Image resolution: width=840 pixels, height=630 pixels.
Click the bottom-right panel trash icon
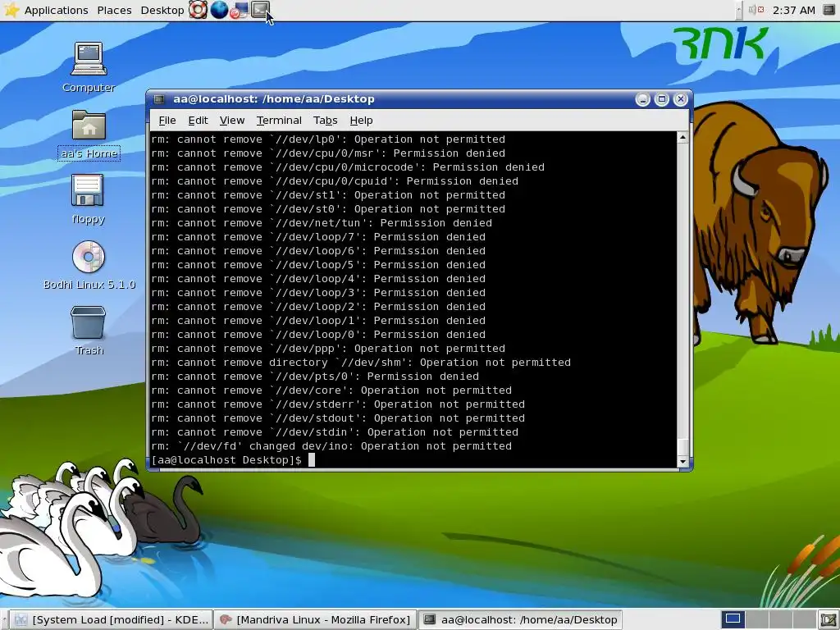point(829,620)
